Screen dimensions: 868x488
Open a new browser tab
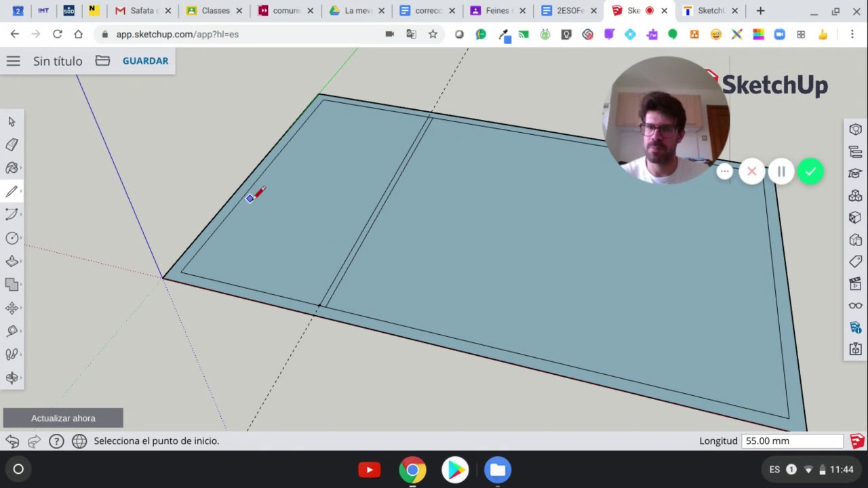tap(760, 11)
